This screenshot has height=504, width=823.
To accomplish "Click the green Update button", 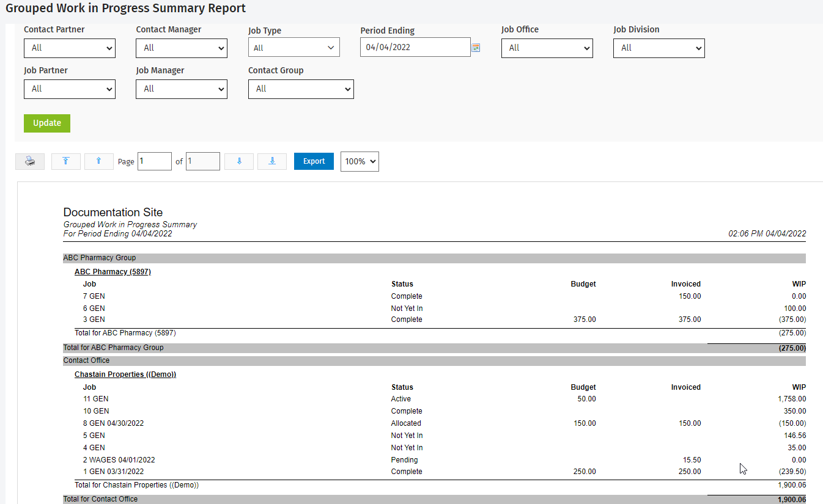I will click(47, 123).
